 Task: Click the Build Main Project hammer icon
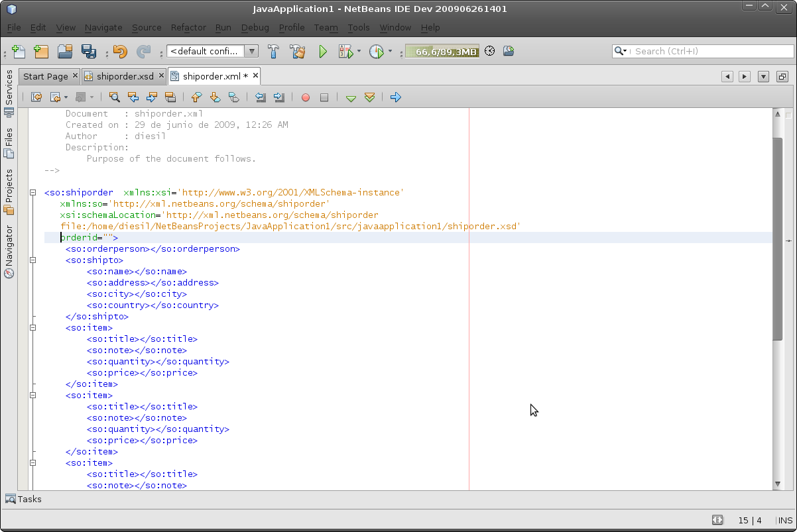(273, 51)
